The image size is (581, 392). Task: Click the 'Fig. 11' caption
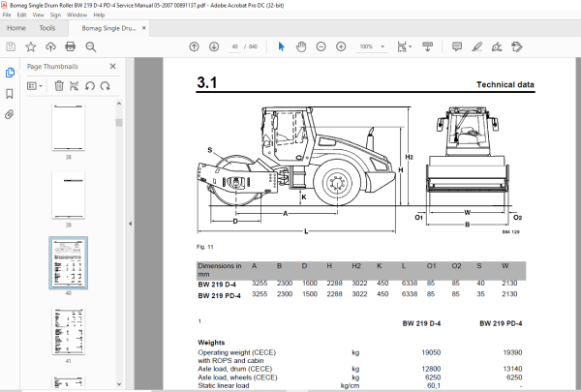(205, 247)
